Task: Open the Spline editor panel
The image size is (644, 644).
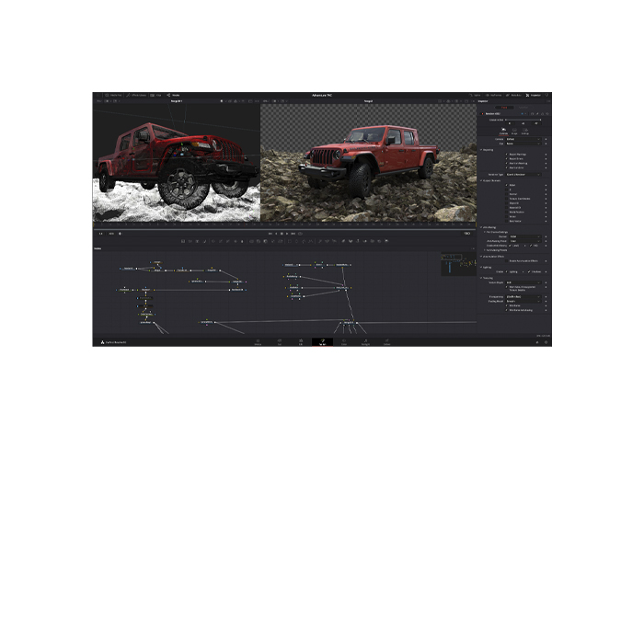Action: click(x=477, y=95)
